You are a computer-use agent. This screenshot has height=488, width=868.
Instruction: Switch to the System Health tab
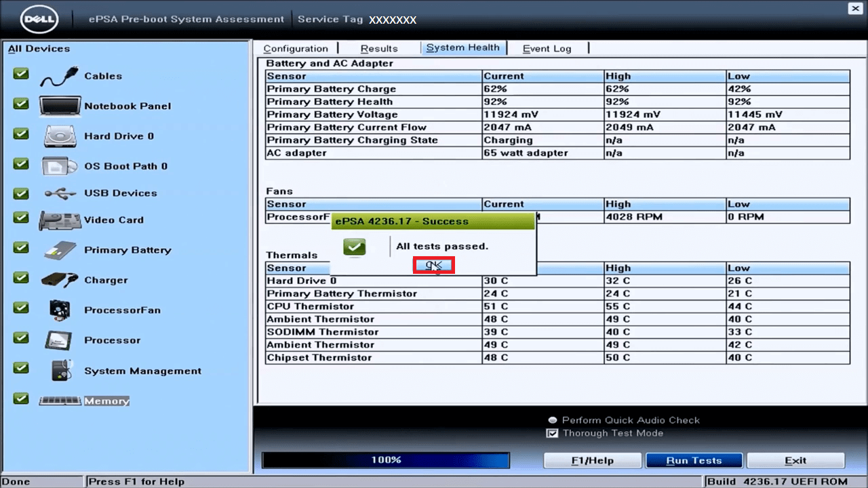click(462, 48)
